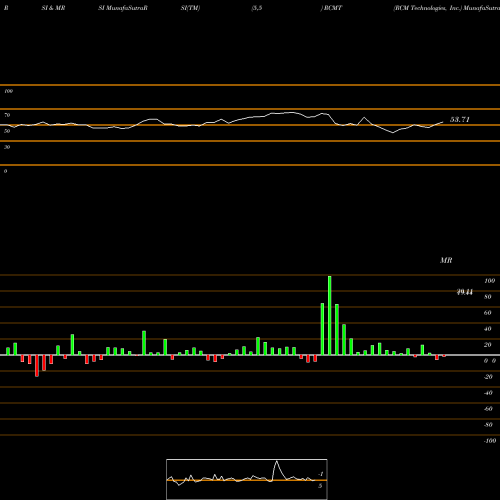Click the tallest green MR histogram bar
Screen dimensions: 500x500
click(330, 315)
